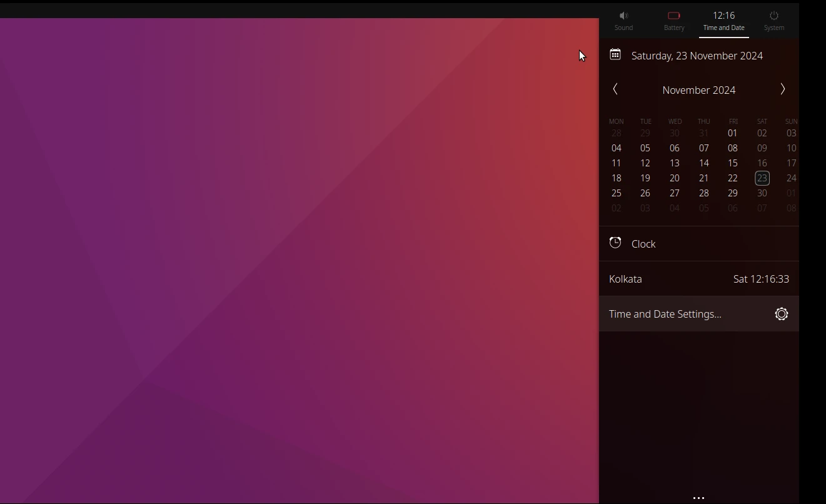Viewport: 826px width, 504px height.
Task: Click Saturday, 23 November 2024 header
Action: pos(697,56)
